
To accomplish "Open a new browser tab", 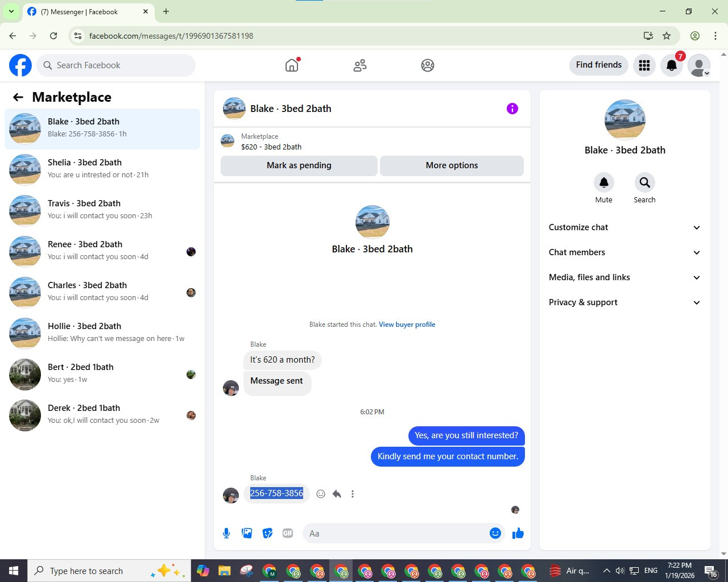I will [x=166, y=11].
